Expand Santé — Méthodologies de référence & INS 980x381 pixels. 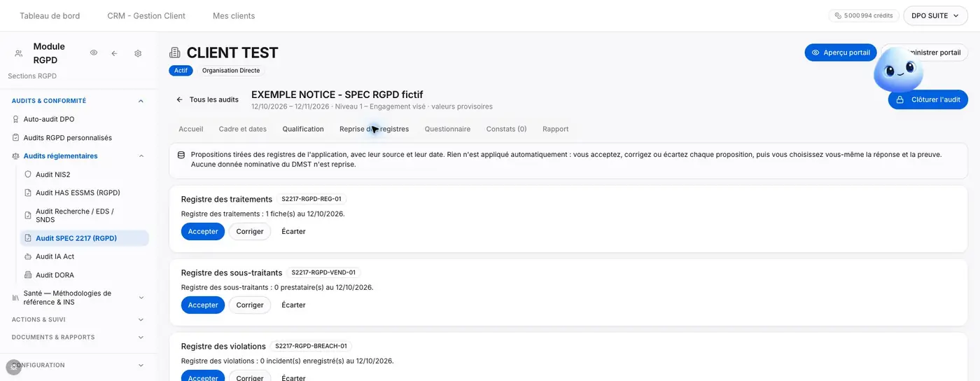tap(141, 298)
